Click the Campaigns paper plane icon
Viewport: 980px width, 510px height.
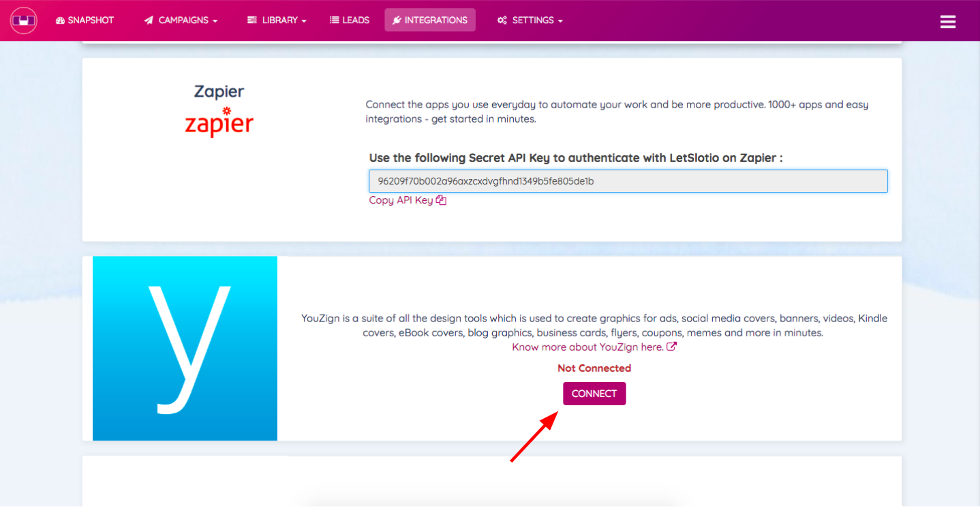(149, 20)
